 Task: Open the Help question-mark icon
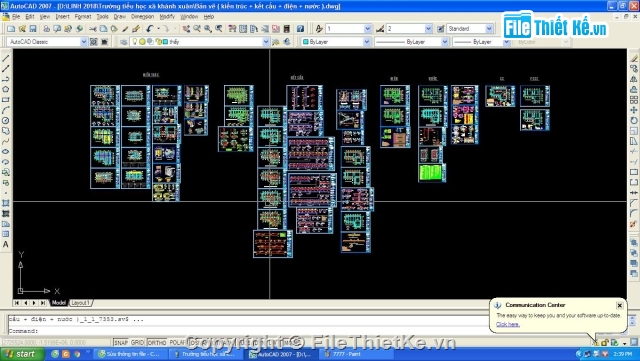coord(300,29)
